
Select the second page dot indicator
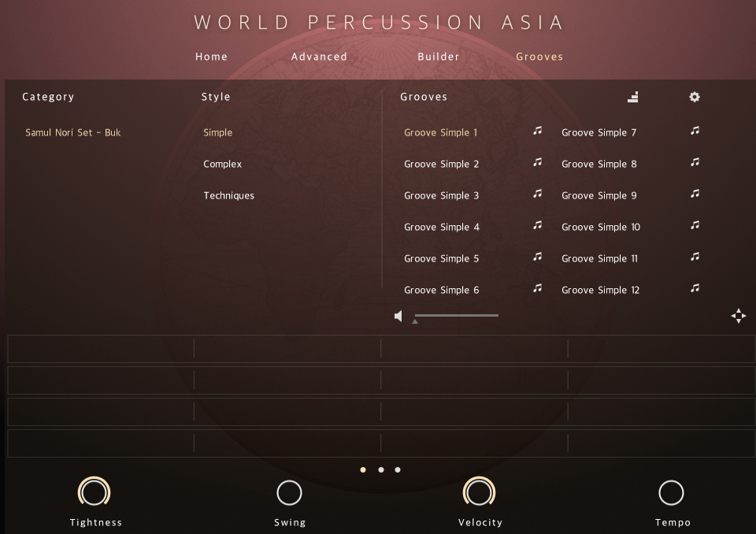coord(381,469)
